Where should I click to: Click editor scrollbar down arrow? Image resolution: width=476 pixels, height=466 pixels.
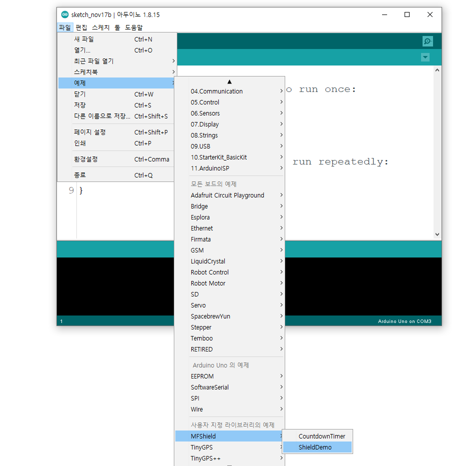click(437, 234)
